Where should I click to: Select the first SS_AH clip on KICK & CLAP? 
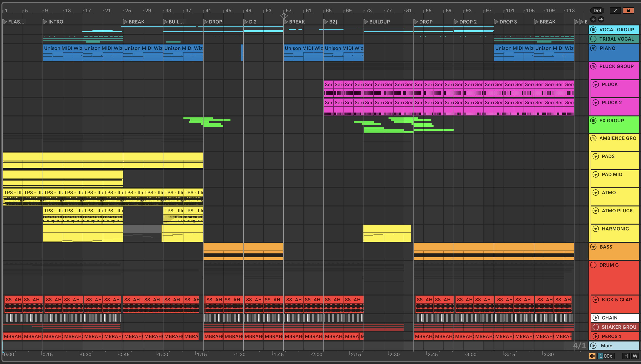point(13,304)
